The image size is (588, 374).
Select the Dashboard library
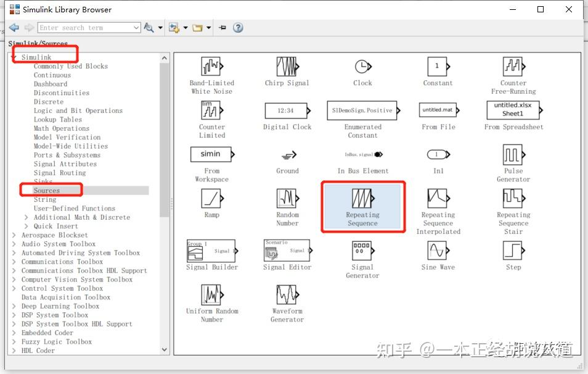coord(51,84)
